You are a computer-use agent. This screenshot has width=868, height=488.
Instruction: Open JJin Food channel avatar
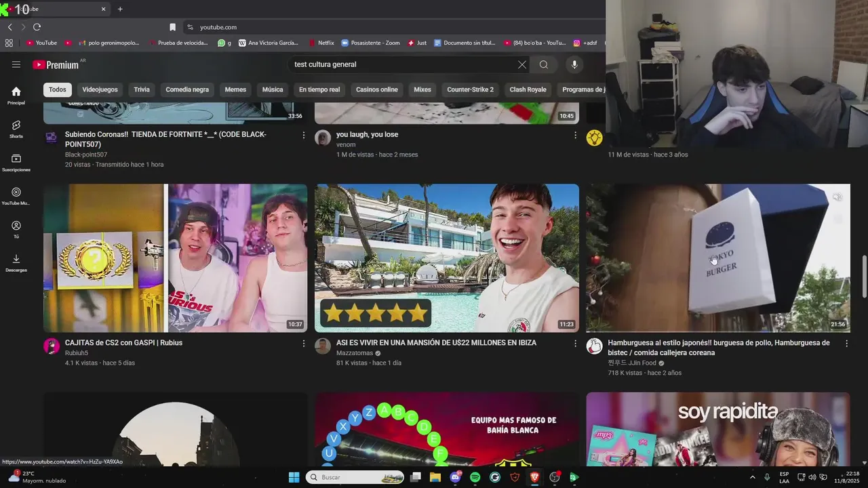[594, 346]
